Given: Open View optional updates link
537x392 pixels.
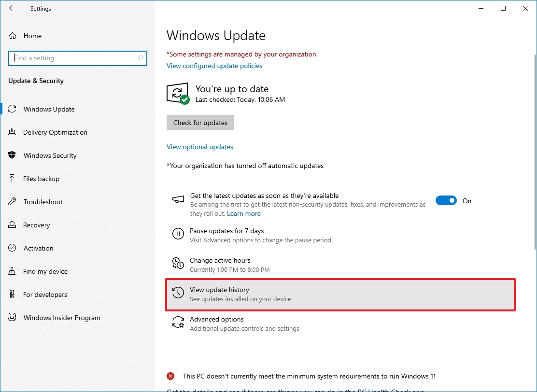Looking at the screenshot, I should pyautogui.click(x=199, y=147).
